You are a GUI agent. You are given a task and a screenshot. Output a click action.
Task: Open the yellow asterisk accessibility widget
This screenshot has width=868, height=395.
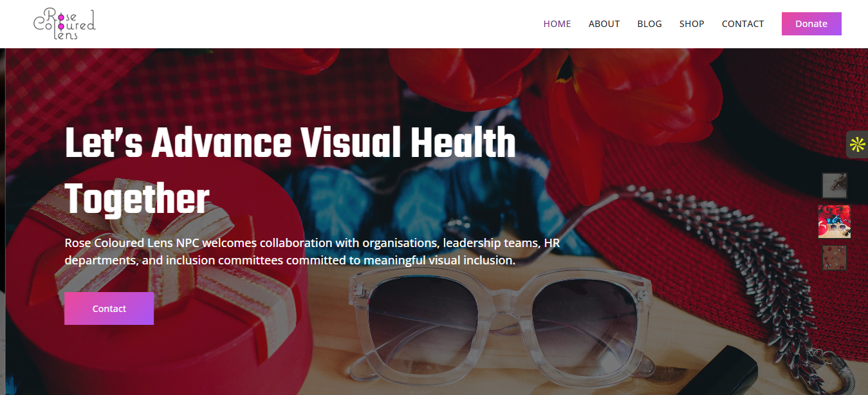pyautogui.click(x=857, y=144)
